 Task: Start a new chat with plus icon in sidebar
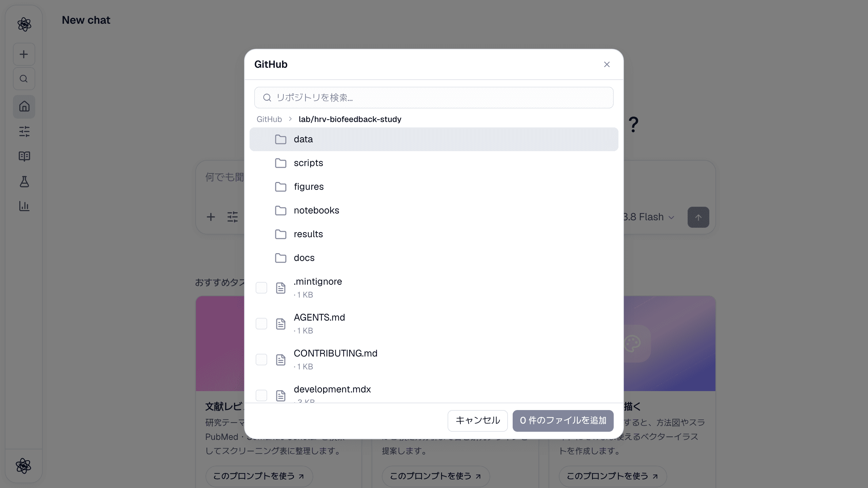(24, 54)
